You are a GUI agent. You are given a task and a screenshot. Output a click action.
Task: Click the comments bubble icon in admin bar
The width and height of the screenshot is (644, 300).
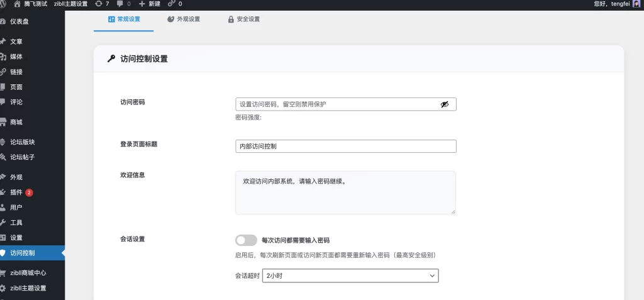pyautogui.click(x=119, y=4)
